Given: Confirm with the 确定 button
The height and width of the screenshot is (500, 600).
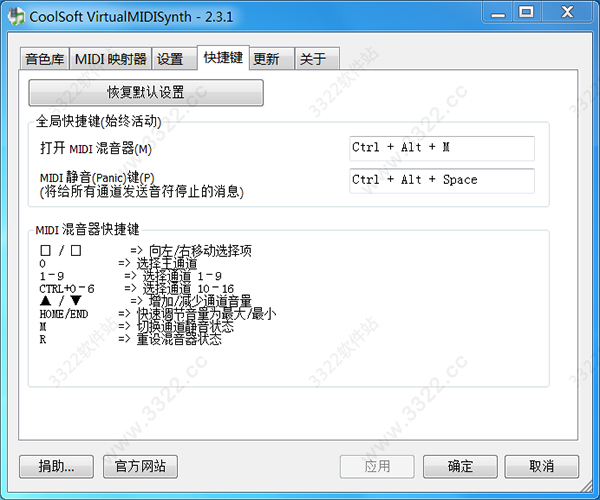Looking at the screenshot, I should 460,466.
